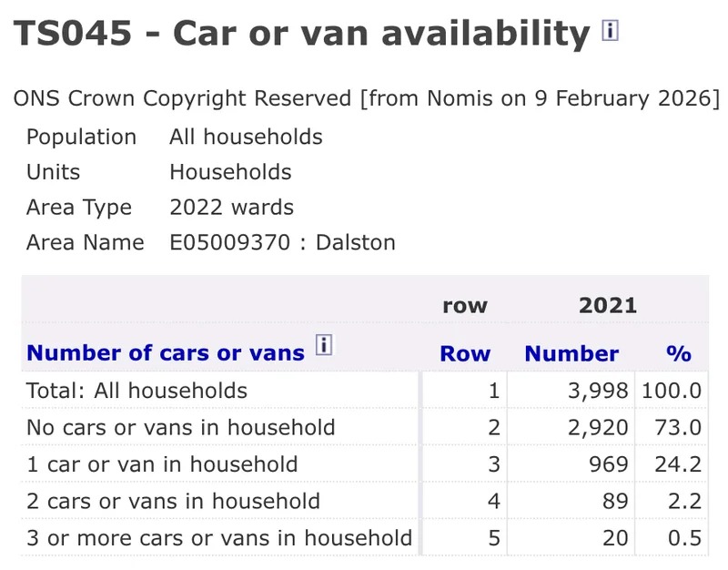This screenshot has height=570, width=728.
Task: Click the 24.2 percentage cell
Action: (x=678, y=464)
